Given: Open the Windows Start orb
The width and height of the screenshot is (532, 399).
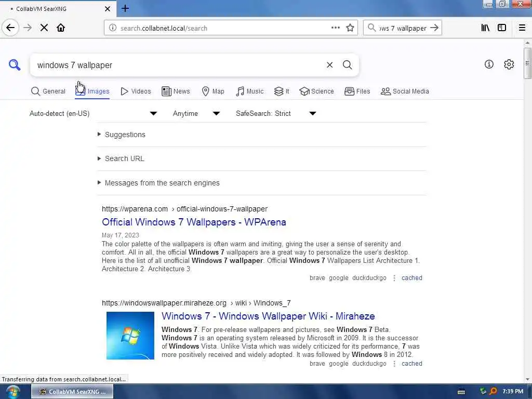Looking at the screenshot, I should pyautogui.click(x=12, y=392).
